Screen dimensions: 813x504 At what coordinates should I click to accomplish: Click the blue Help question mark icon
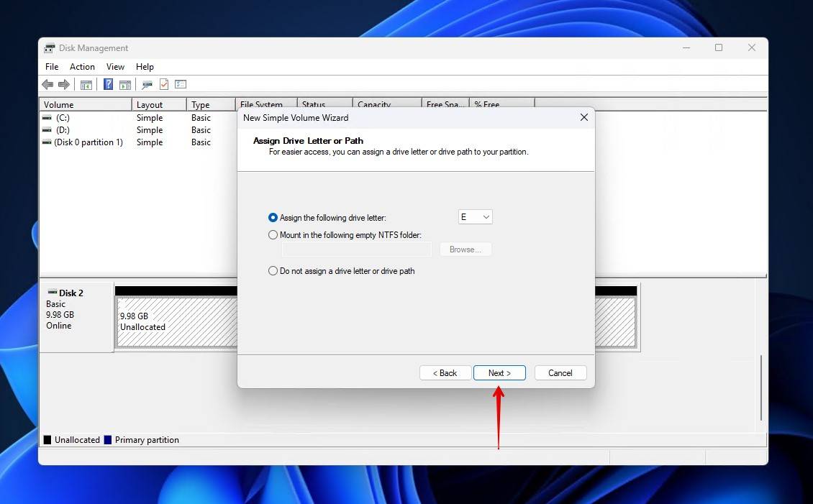108,85
